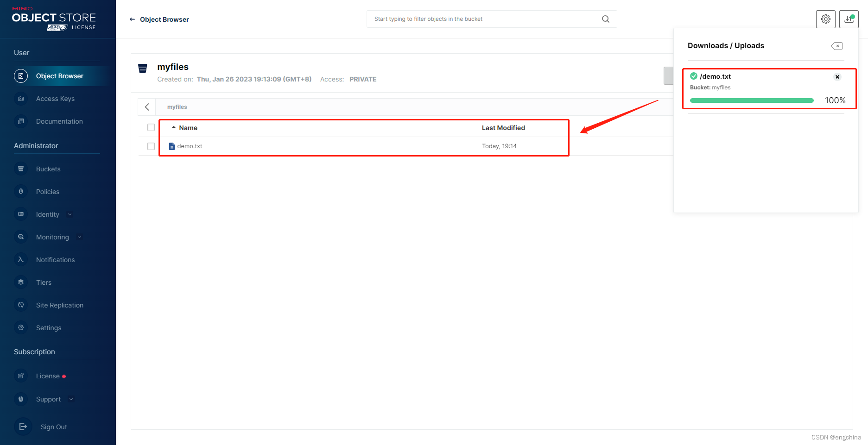Click the 100% upload percentage
This screenshot has height=445, width=868.
835,100
